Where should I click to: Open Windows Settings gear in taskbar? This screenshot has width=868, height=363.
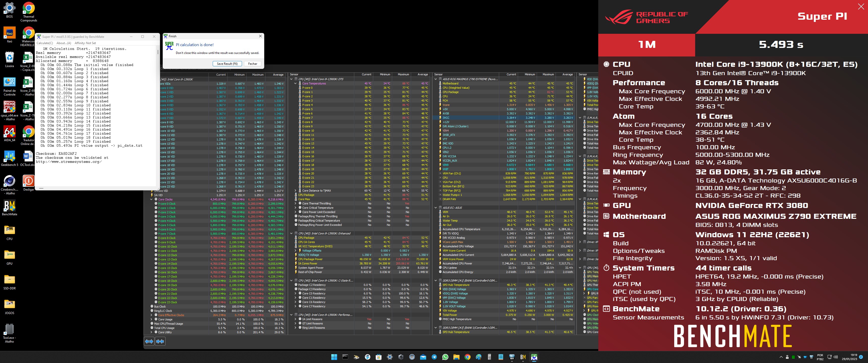coord(390,357)
